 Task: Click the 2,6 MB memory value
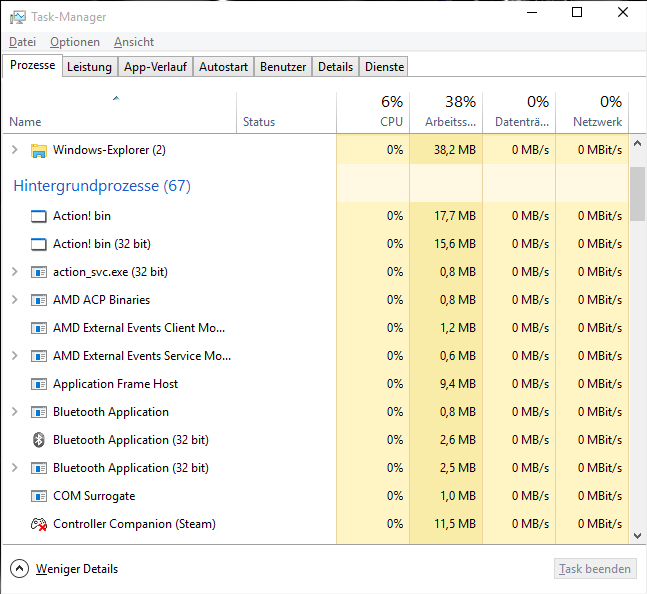coord(458,440)
